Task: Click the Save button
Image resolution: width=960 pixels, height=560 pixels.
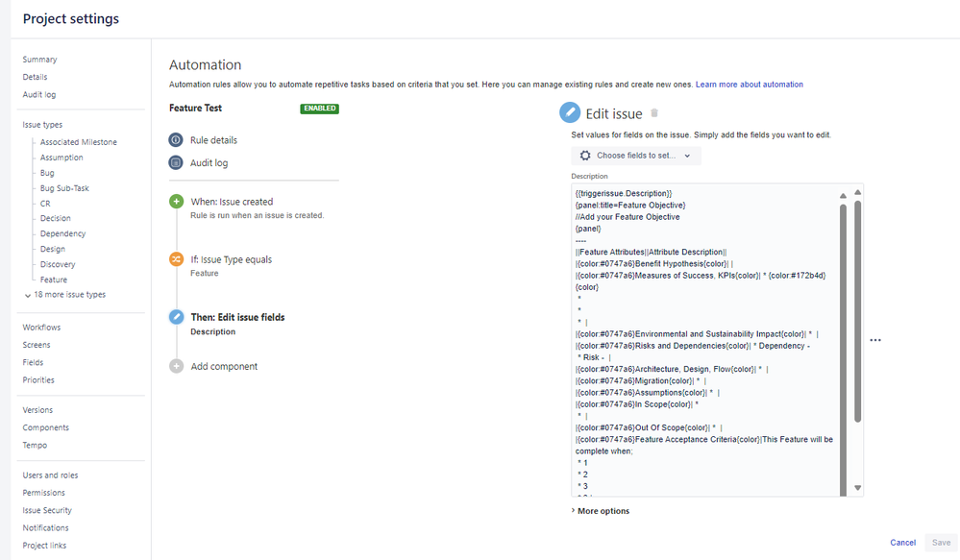Action: [941, 543]
